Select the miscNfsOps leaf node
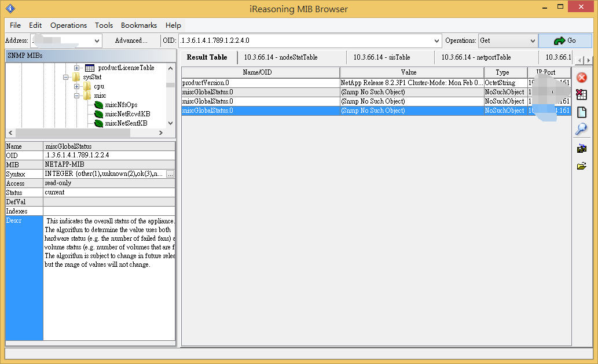 click(121, 105)
